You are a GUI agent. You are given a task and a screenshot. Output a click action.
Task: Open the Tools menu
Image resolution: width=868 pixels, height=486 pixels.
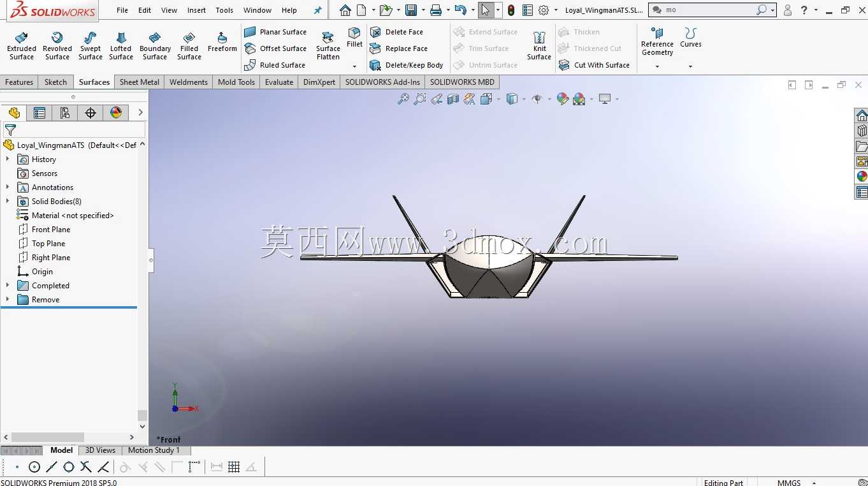224,10
